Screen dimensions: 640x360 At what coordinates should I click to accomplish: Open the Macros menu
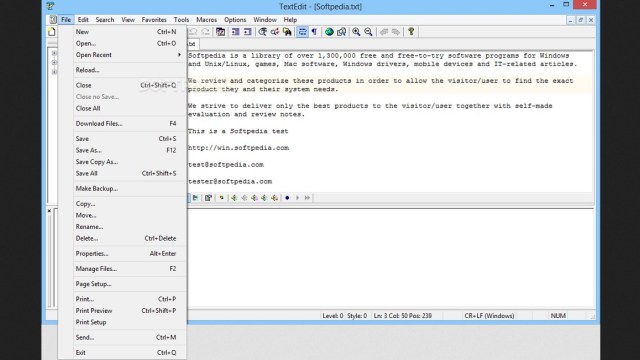click(x=207, y=20)
